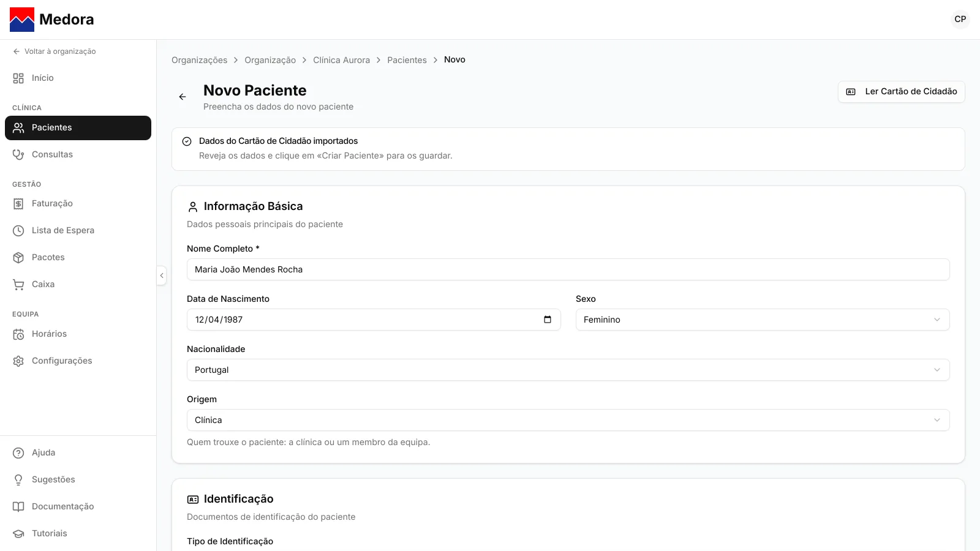Image resolution: width=980 pixels, height=551 pixels.
Task: Click Voltar à organização link
Action: pos(54,51)
